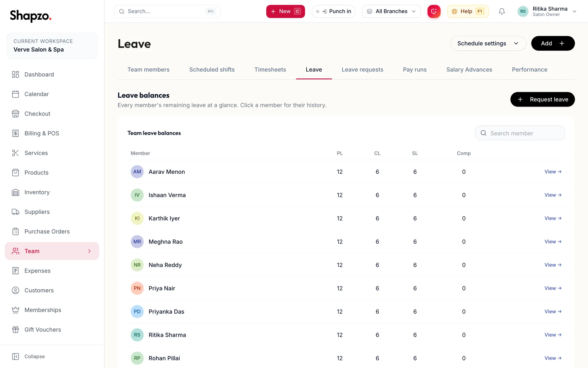Switch to the Salary Advances tab
The image size is (588, 368).
[469, 69]
